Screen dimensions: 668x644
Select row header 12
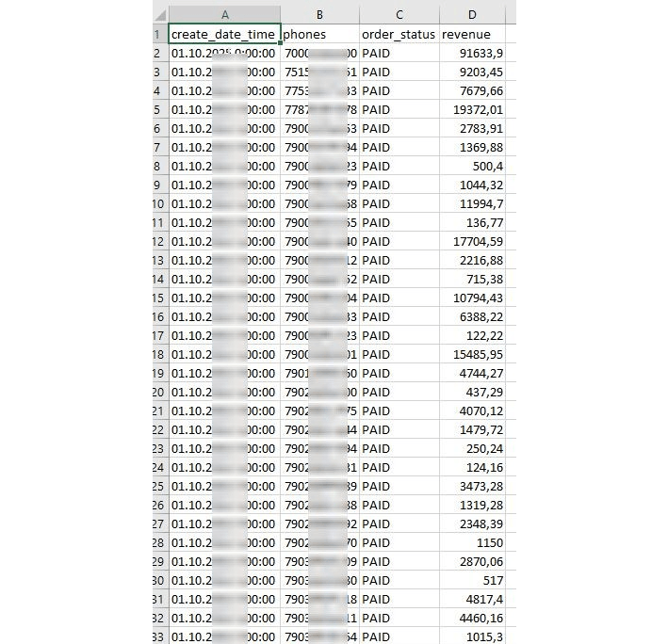tap(160, 241)
